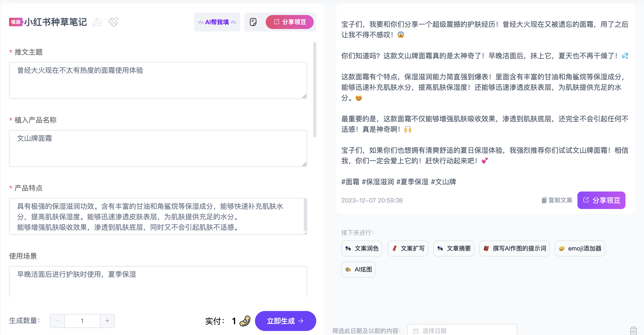The width and height of the screenshot is (644, 335).
Task: Click AI帮我填 auto-fill button
Action: click(217, 22)
